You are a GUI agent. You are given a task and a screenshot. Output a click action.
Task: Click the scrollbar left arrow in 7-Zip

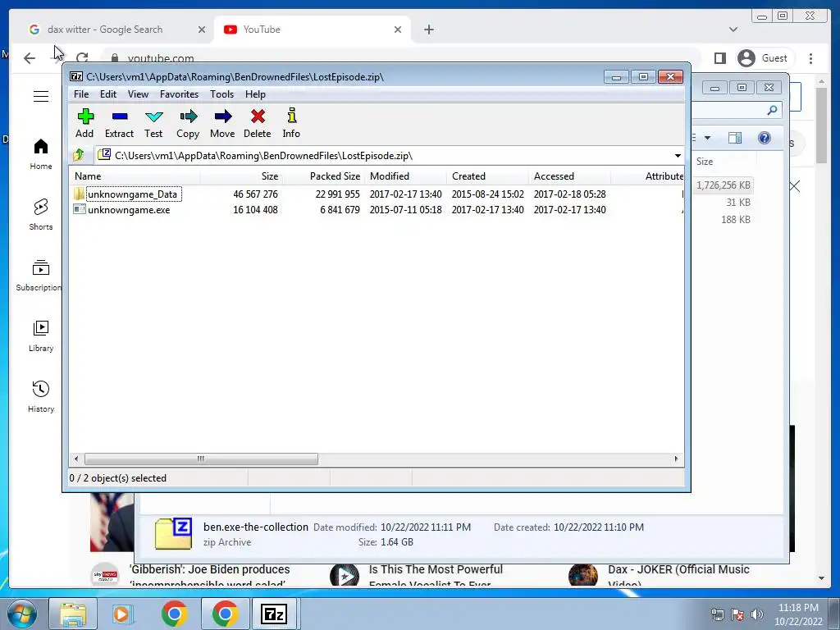[x=76, y=459]
